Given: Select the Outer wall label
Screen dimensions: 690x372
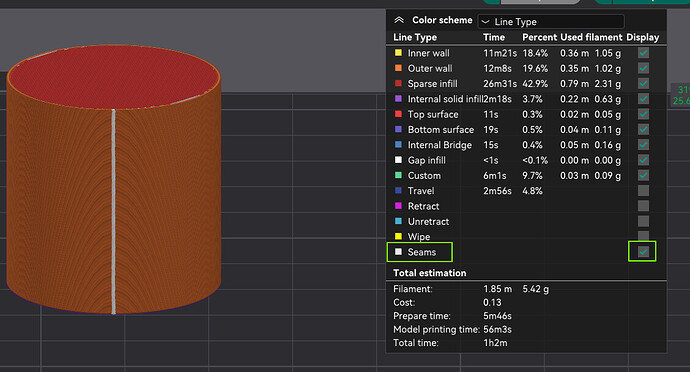Looking at the screenshot, I should tap(430, 69).
